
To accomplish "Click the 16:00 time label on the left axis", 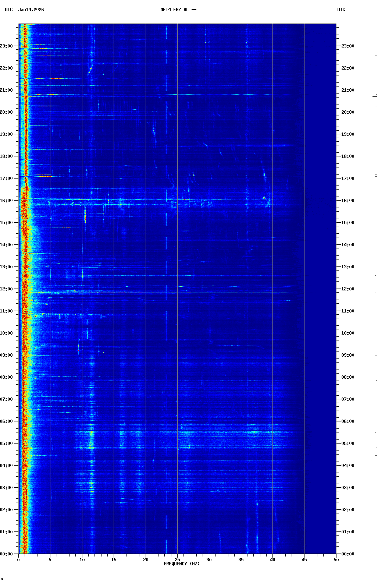I will (6, 201).
